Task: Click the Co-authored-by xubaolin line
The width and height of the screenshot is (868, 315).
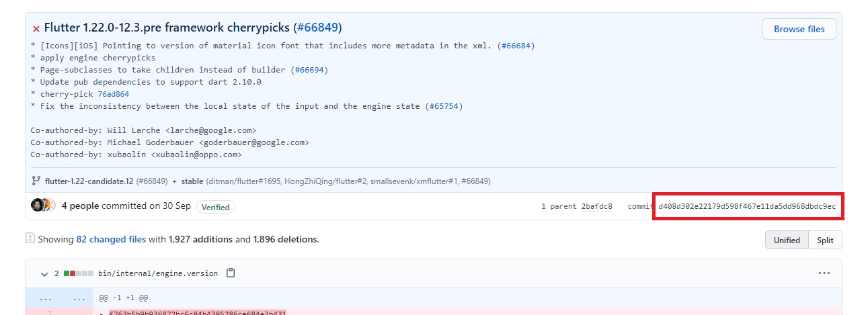Action: pos(136,154)
